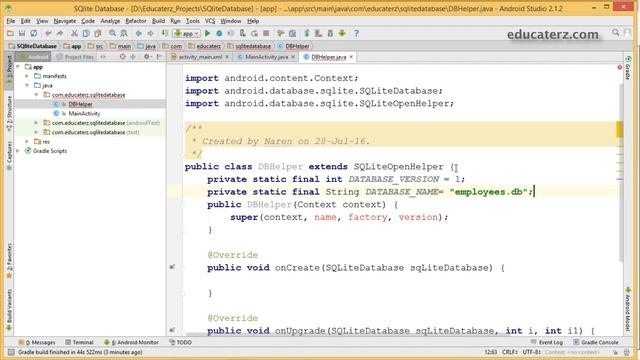Select DBHelper in the project tree
Viewport: 640px width, 360px height.
tap(80, 104)
